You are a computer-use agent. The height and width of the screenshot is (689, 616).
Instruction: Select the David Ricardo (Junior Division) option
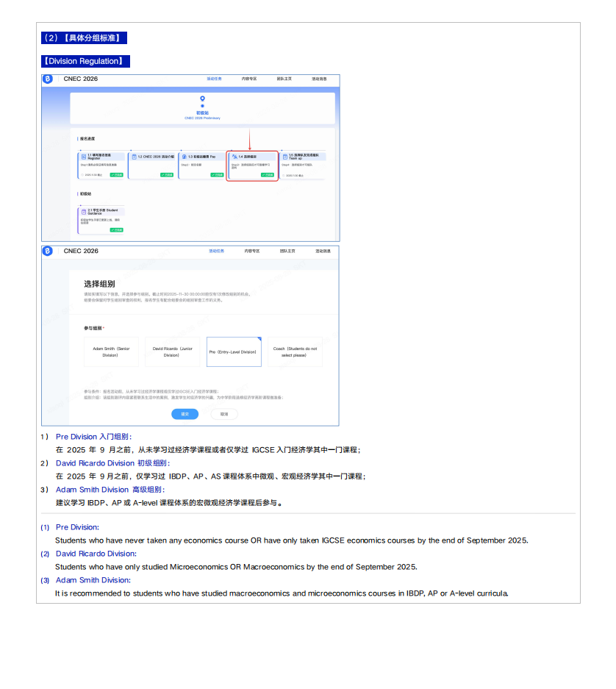click(172, 351)
